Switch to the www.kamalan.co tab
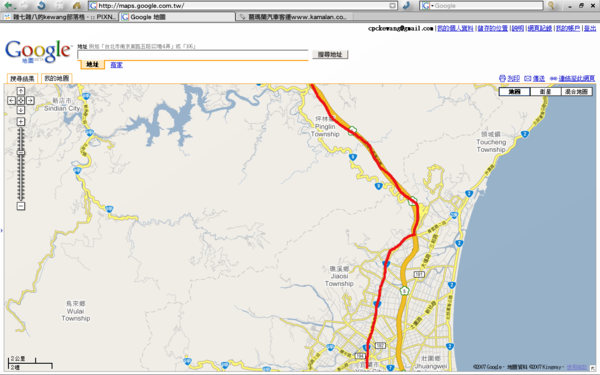Screen dimensions: 600x375 (x=295, y=17)
